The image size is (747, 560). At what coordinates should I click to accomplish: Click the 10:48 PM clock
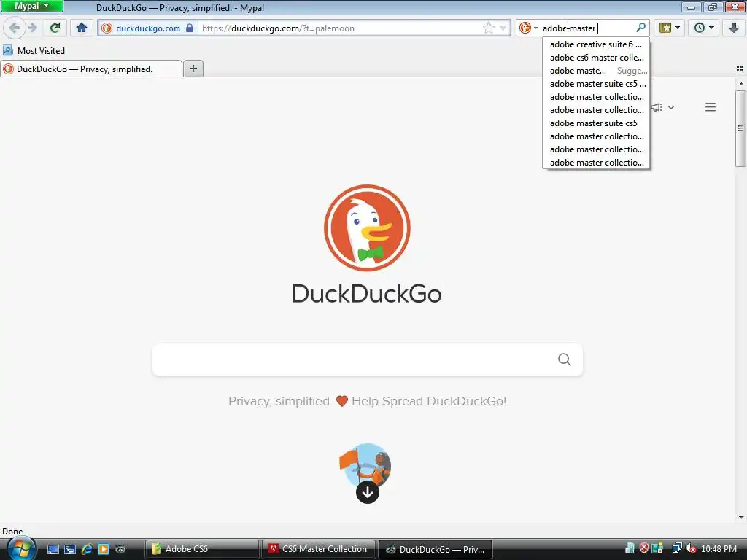[719, 548]
